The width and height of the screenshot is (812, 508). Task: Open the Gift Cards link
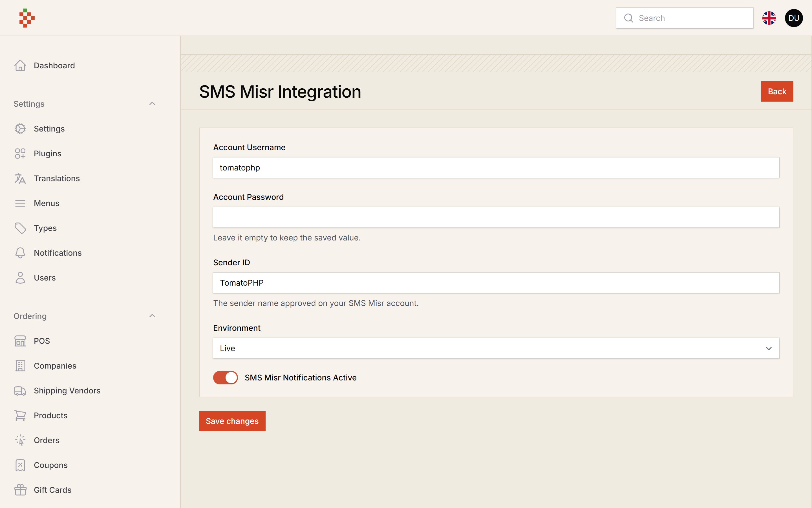53,490
